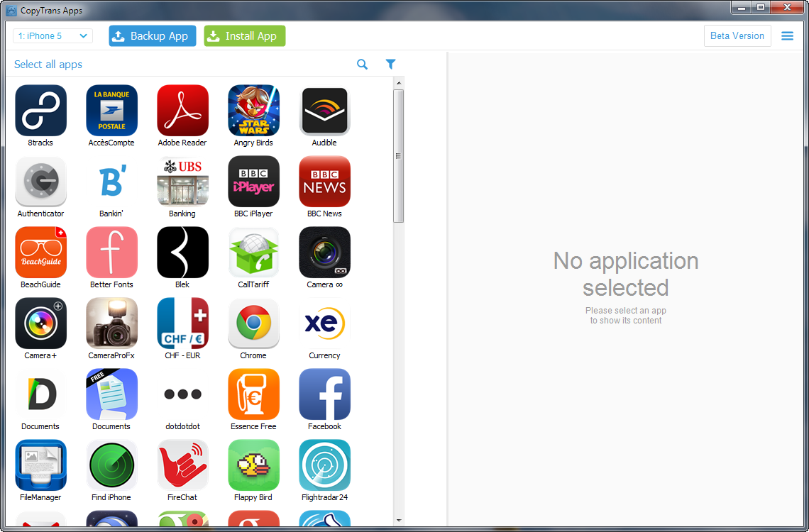Select the Flightradar24 app icon
The image size is (809, 532).
pyautogui.click(x=324, y=465)
